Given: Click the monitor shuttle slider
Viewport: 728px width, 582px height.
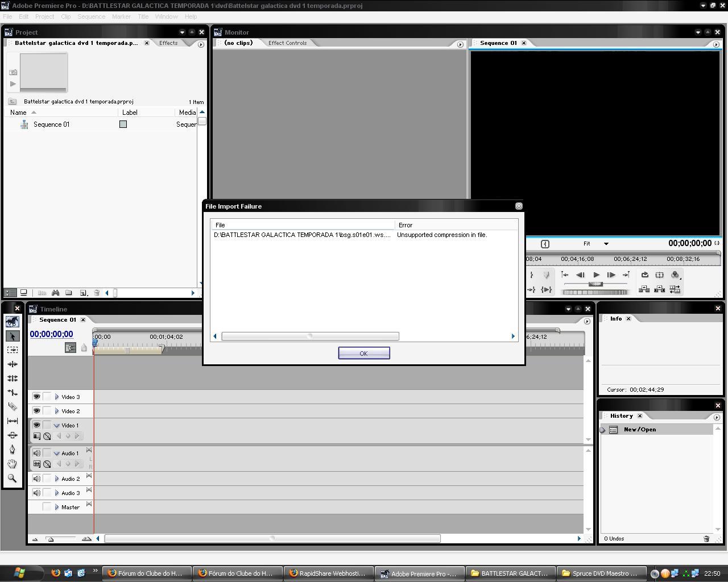Looking at the screenshot, I should (595, 284).
